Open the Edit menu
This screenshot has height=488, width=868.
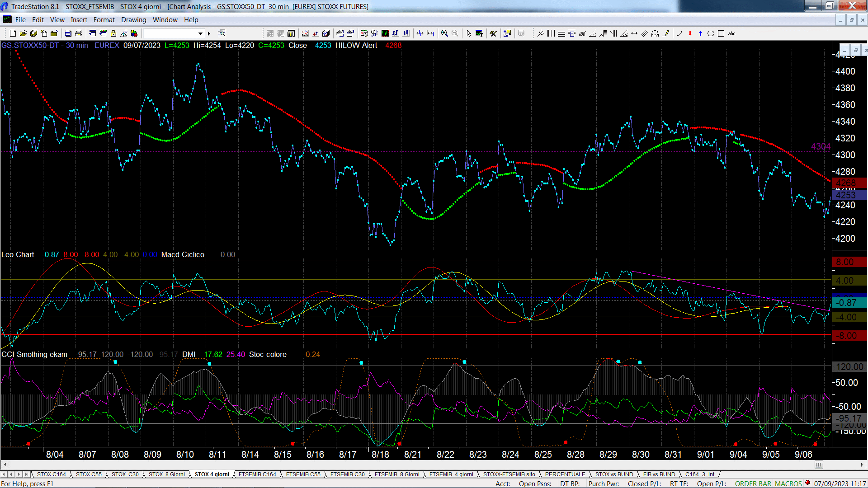pos(38,20)
